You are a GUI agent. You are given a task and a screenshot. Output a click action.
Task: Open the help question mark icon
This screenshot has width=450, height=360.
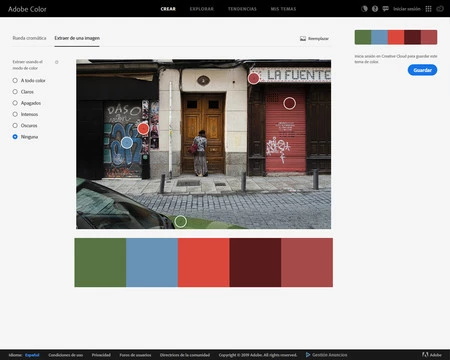coord(375,9)
